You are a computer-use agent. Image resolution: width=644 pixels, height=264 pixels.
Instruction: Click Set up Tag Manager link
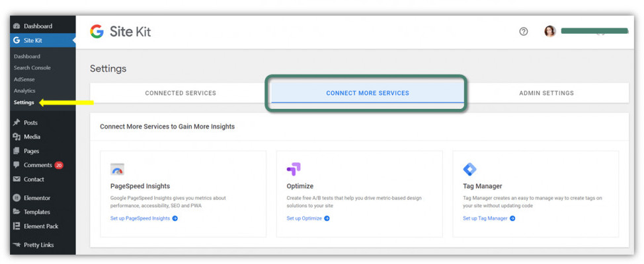click(x=485, y=218)
